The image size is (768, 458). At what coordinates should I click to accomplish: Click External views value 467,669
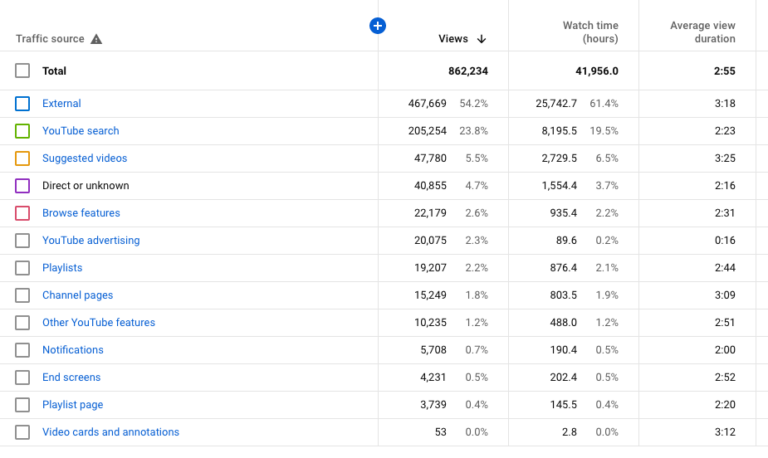pos(427,103)
